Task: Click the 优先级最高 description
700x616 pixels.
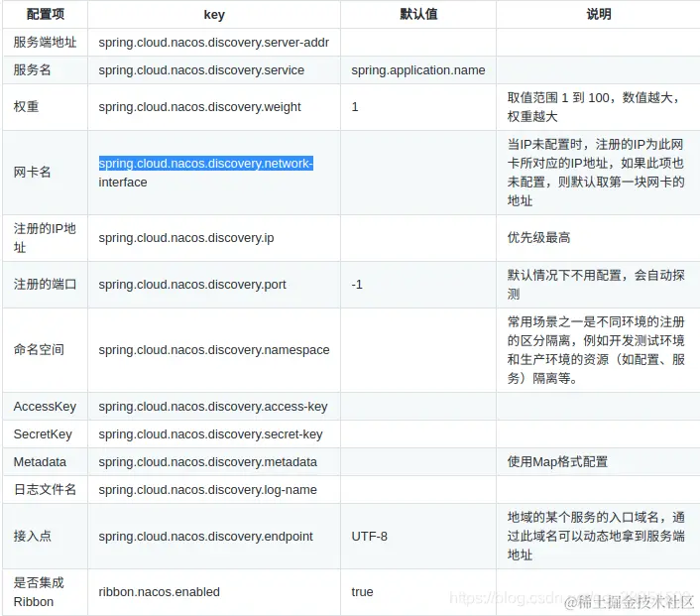Action: 538,238
